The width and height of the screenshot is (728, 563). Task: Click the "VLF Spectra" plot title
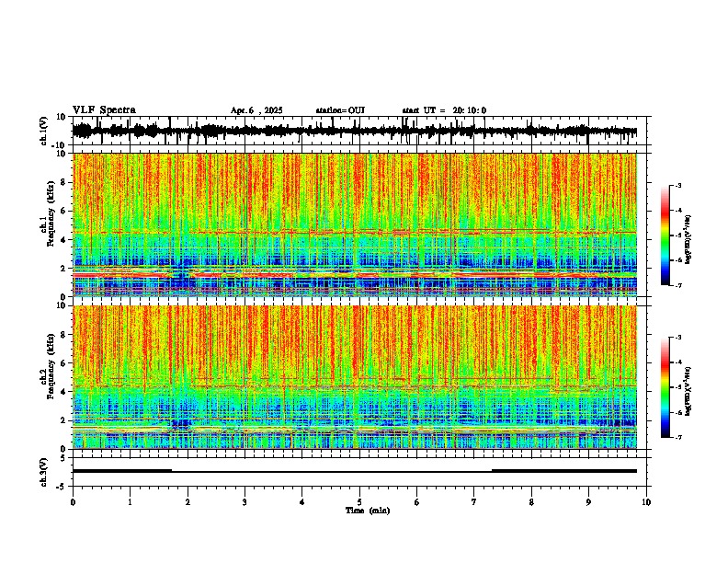pos(104,110)
